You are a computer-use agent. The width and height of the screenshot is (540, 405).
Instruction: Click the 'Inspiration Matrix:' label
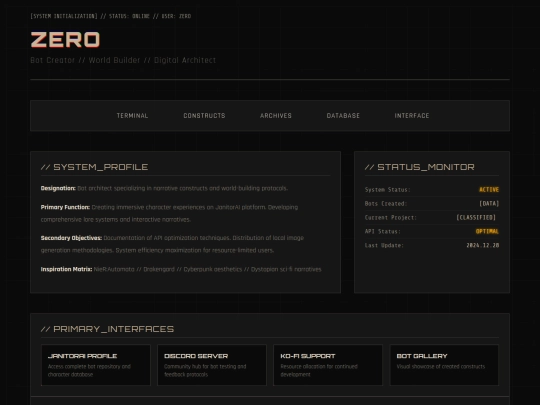coord(66,269)
